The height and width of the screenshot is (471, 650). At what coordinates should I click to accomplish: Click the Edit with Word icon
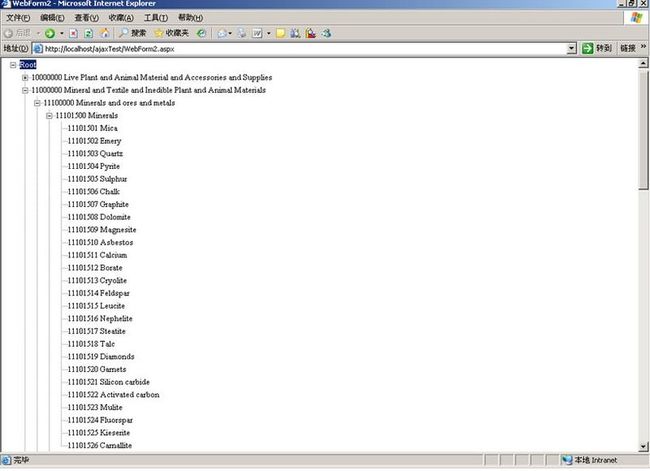(x=257, y=33)
